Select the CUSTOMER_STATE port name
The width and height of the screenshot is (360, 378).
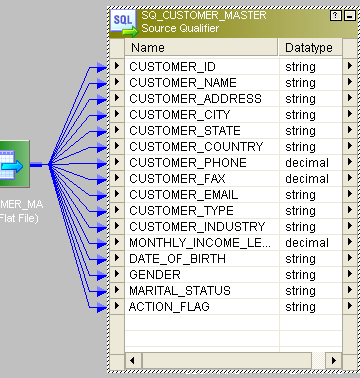(185, 131)
